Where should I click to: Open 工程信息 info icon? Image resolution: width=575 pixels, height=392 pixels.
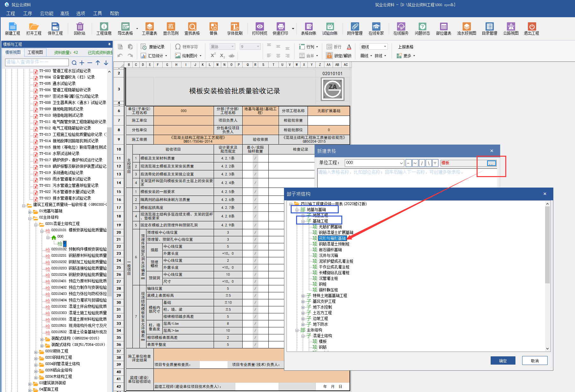click(x=104, y=29)
